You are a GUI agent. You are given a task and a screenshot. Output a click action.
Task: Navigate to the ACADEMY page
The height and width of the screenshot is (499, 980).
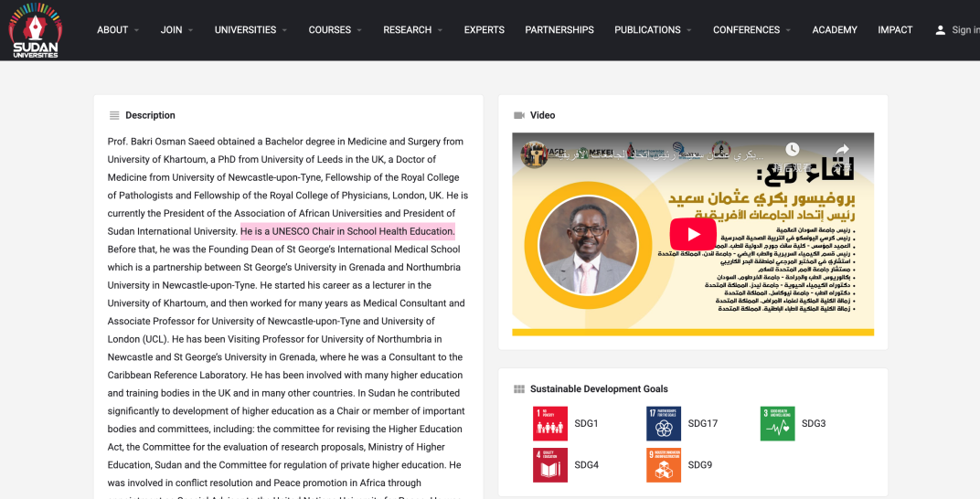(834, 30)
